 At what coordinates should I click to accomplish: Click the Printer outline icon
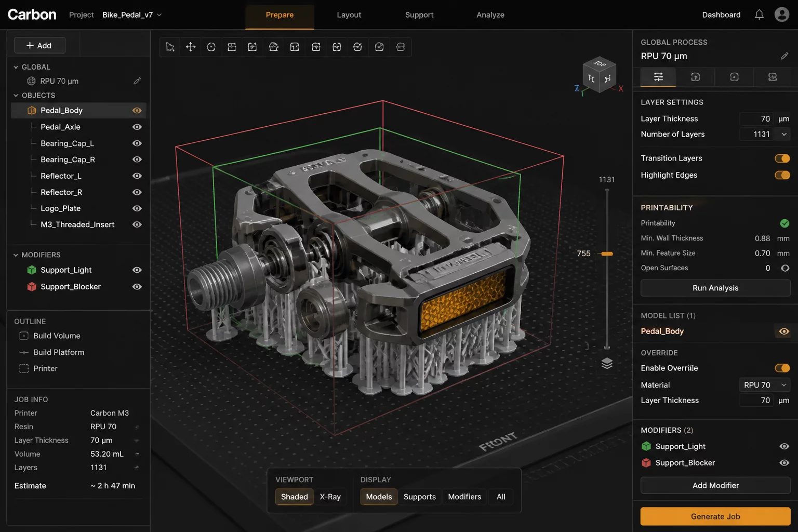point(24,368)
